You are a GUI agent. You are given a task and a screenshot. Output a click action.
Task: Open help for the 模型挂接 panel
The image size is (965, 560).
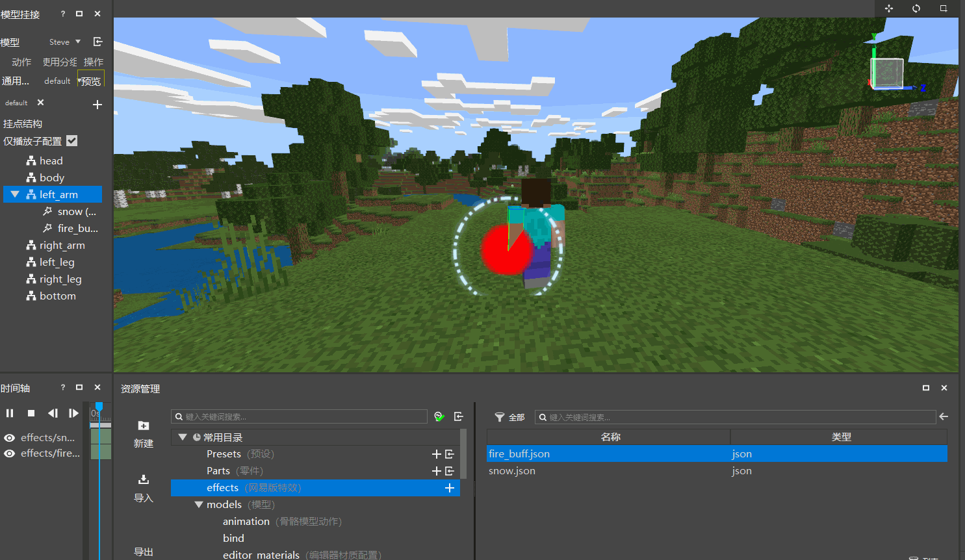coord(62,14)
